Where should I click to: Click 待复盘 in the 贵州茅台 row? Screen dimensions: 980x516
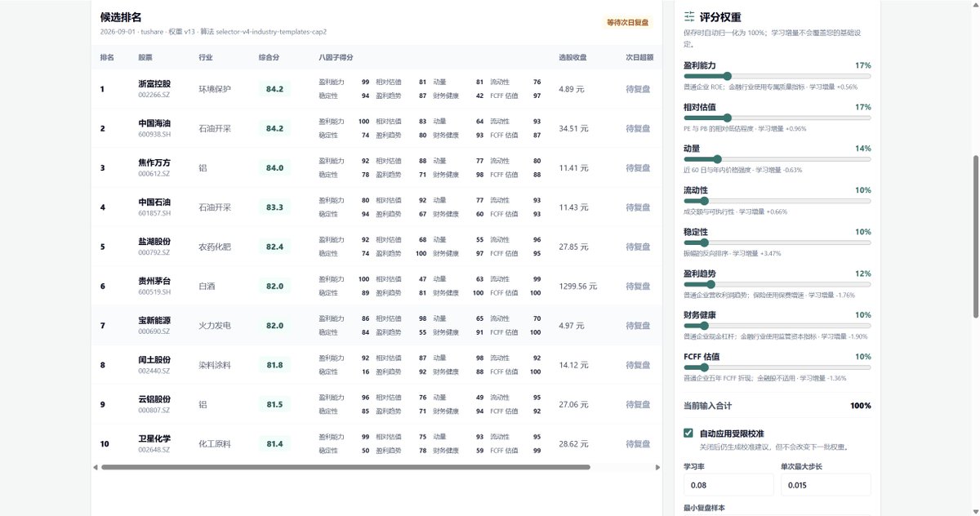(x=638, y=287)
